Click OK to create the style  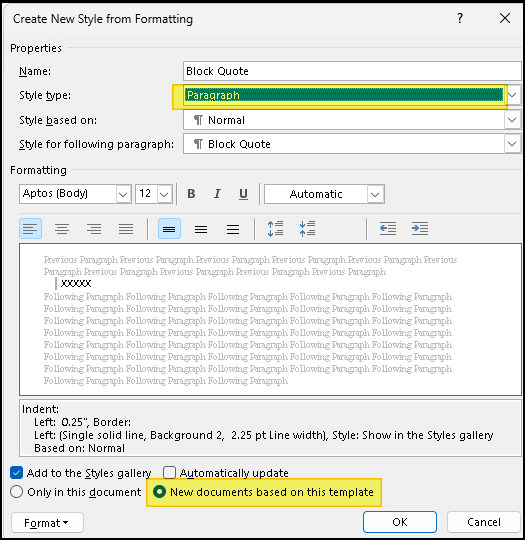(400, 522)
